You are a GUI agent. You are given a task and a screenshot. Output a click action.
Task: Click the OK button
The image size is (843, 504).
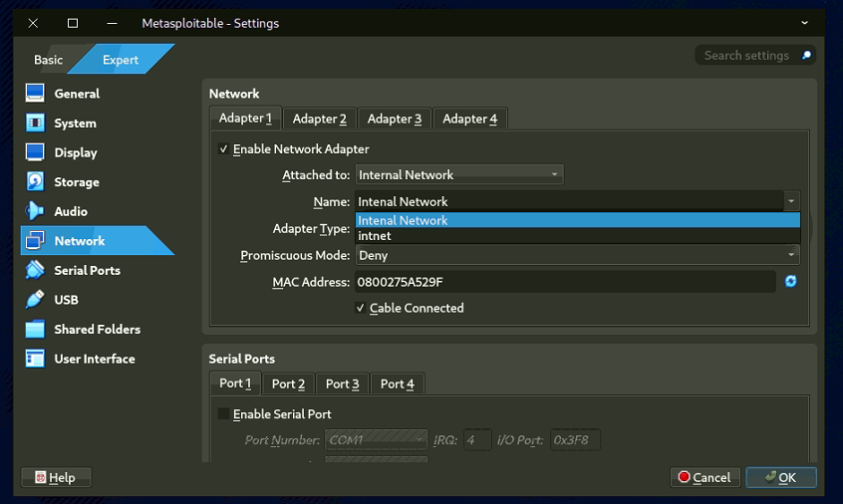tap(780, 477)
